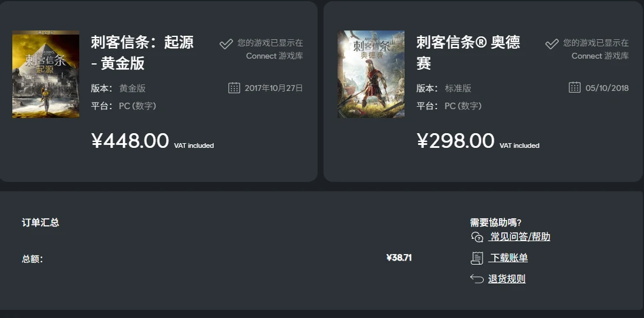
Task: Click the calendar icon beside 05/10/2018
Action: (575, 87)
